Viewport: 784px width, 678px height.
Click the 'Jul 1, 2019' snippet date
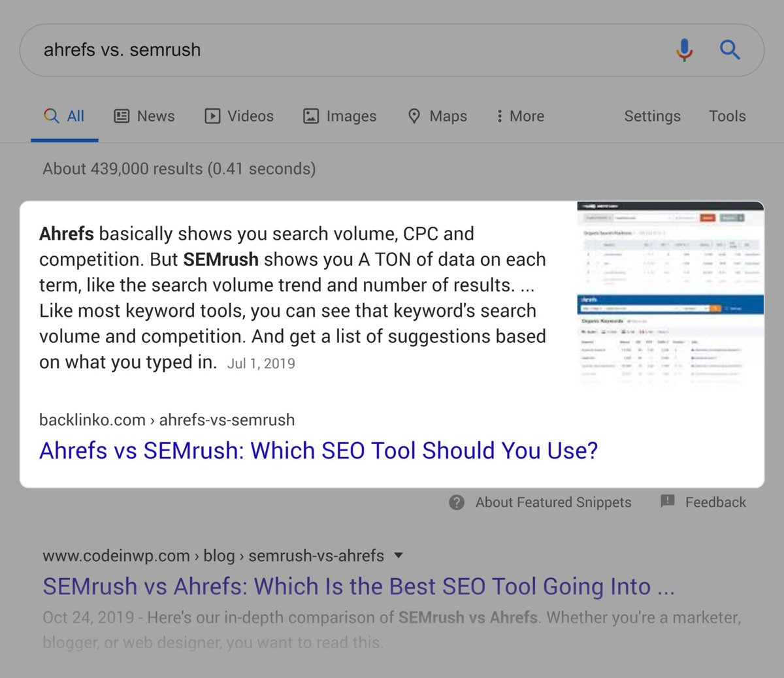click(x=261, y=364)
